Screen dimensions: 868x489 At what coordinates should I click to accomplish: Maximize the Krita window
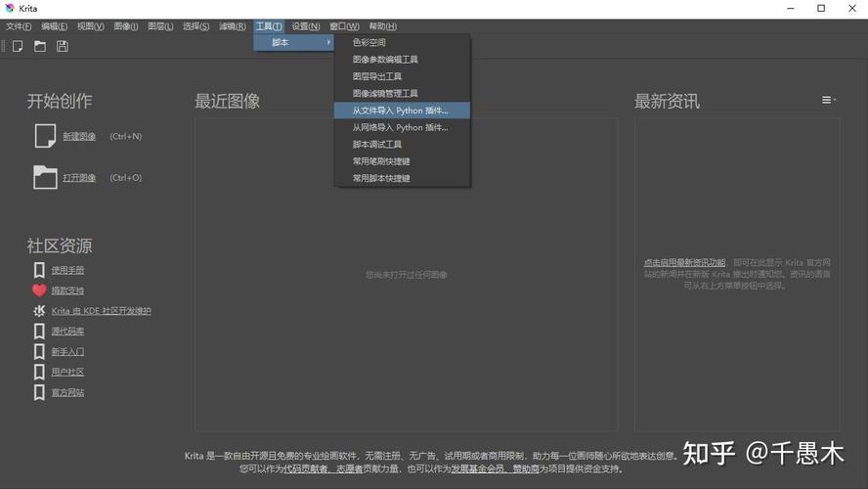(821, 8)
